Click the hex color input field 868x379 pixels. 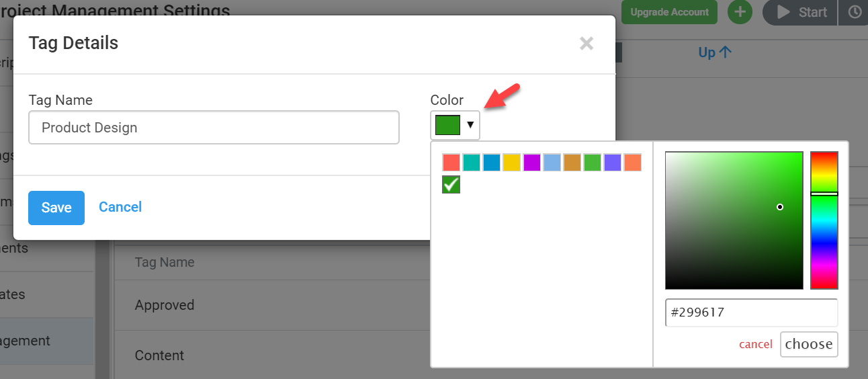coord(751,312)
